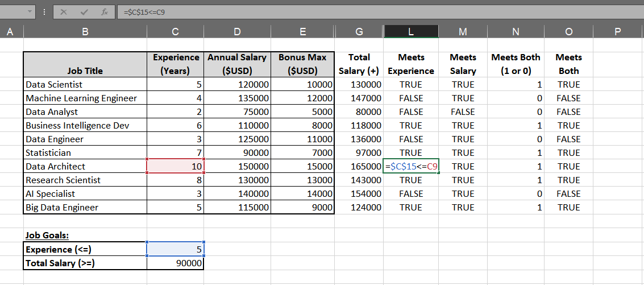Click the Experience (<=) label cell
Image resolution: width=644 pixels, height=285 pixels.
85,249
